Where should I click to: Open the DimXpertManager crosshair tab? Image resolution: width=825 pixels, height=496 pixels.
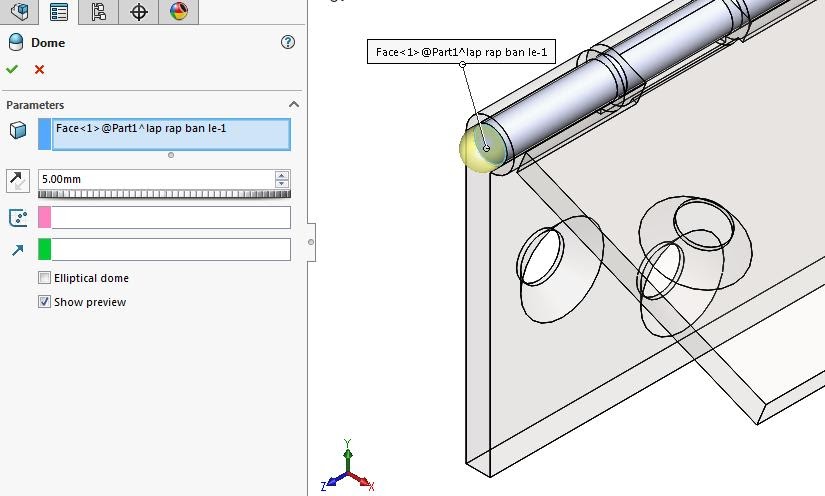[138, 12]
